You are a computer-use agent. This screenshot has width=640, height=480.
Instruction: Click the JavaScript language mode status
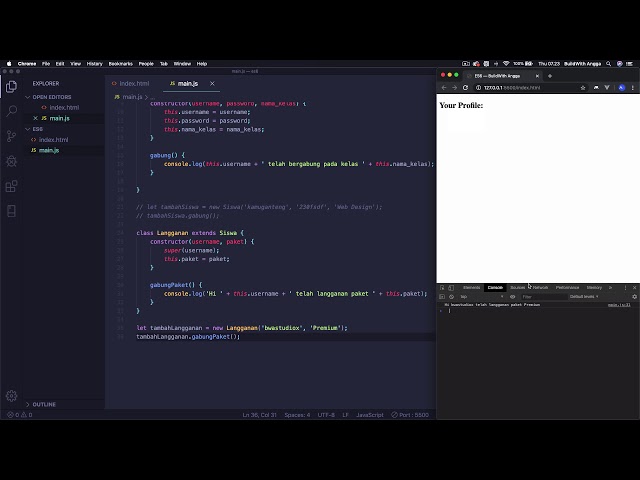click(370, 415)
